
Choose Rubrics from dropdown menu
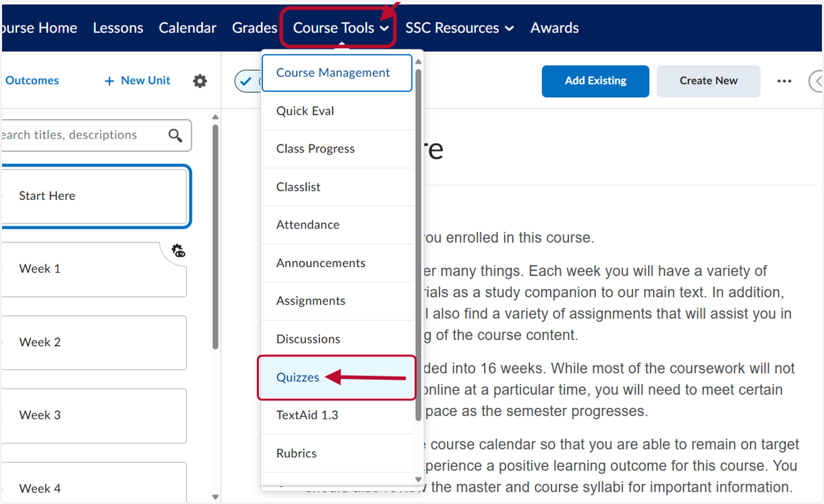point(337,453)
